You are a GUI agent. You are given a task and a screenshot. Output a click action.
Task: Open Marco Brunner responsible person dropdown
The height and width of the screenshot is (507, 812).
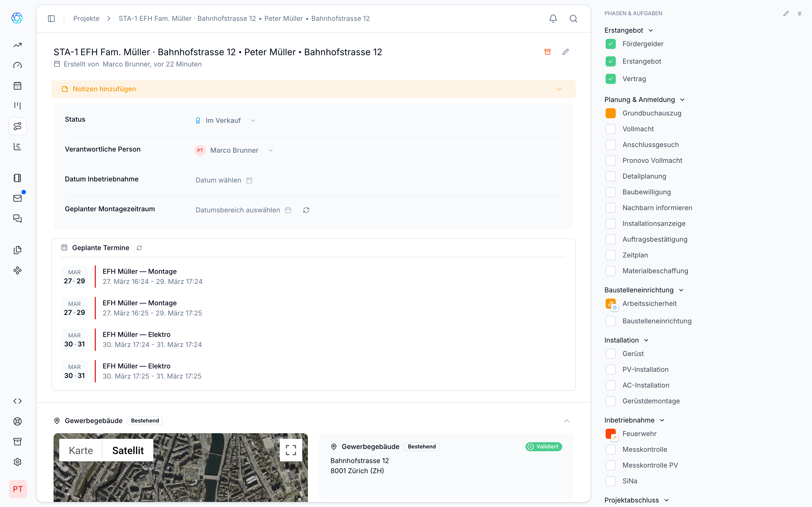(x=235, y=150)
